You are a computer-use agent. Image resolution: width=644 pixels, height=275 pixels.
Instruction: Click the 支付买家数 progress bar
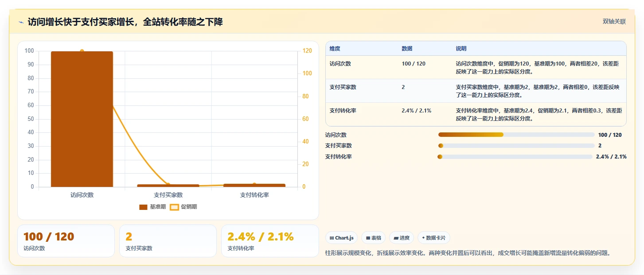(516, 146)
